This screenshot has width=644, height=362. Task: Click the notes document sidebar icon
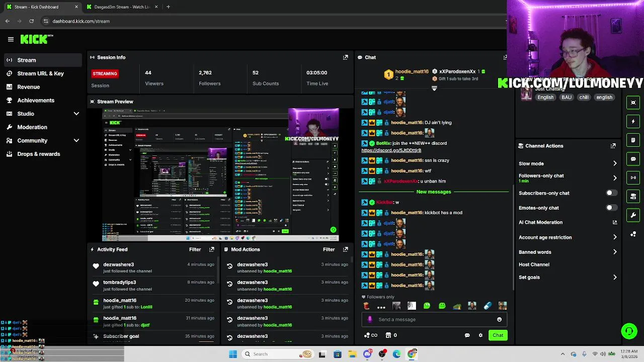tap(633, 140)
